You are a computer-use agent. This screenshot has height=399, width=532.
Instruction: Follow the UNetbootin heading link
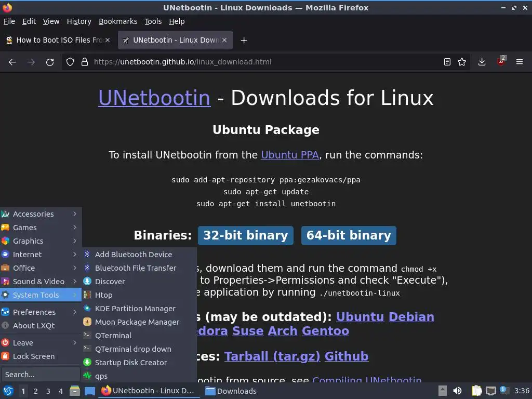click(154, 98)
